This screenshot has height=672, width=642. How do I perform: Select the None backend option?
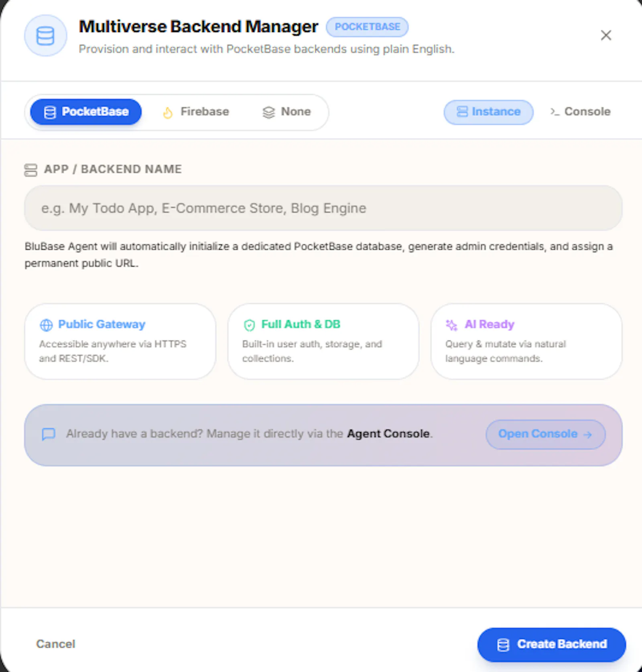[286, 112]
